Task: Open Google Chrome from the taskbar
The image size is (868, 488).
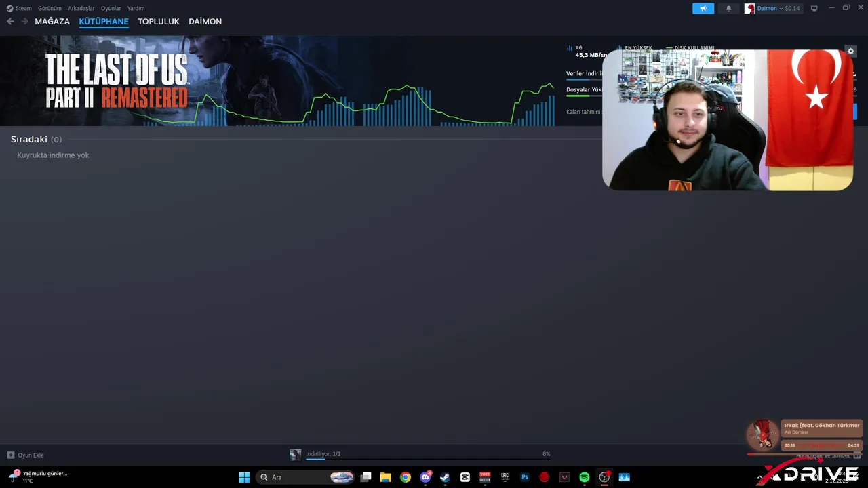Action: pyautogui.click(x=405, y=477)
